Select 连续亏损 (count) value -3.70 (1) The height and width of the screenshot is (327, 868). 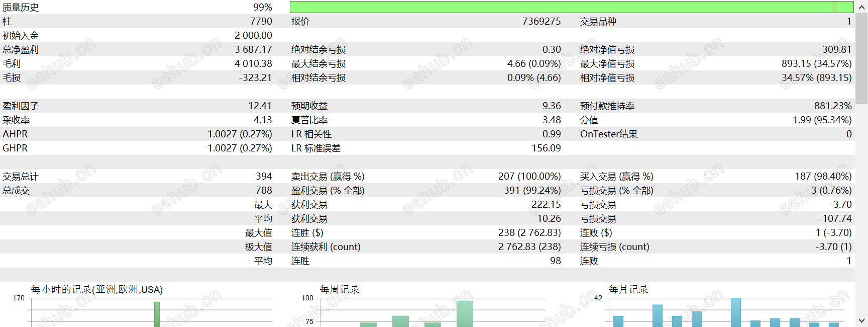pos(834,247)
